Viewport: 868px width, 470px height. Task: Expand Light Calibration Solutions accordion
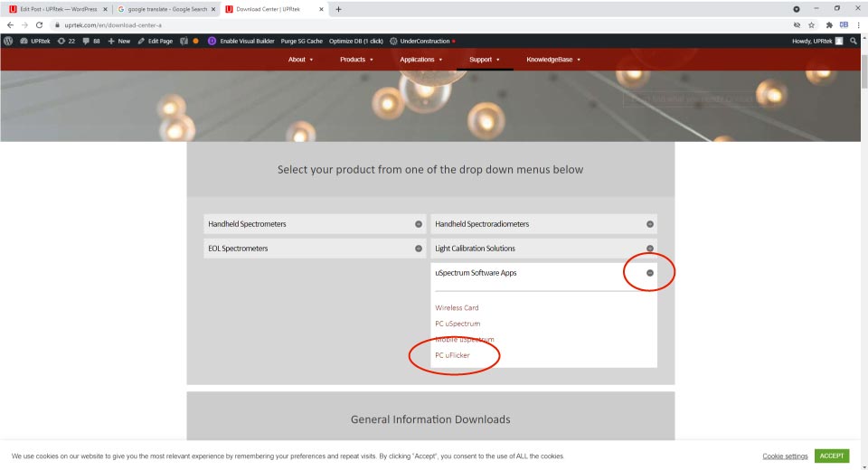543,249
